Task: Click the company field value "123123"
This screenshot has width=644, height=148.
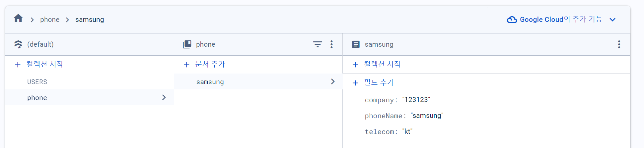Action: point(416,100)
